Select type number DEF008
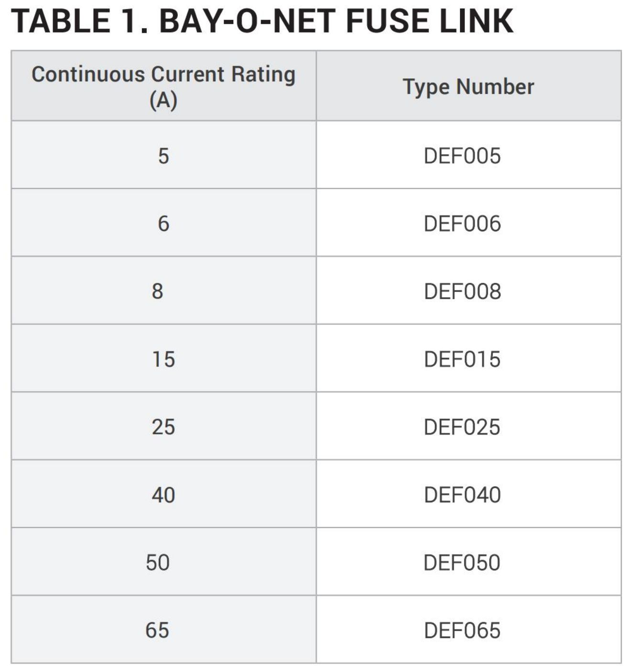The image size is (632, 672). click(x=462, y=292)
